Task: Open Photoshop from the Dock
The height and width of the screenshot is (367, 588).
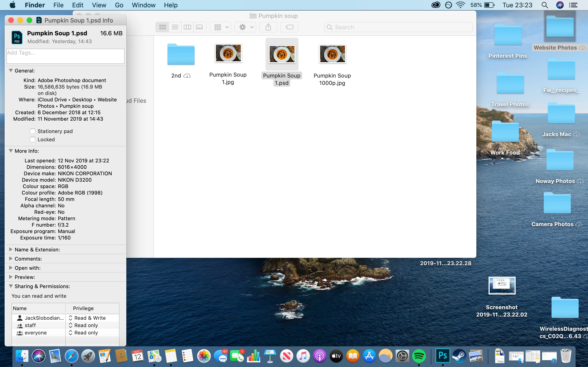Action: tap(442, 356)
